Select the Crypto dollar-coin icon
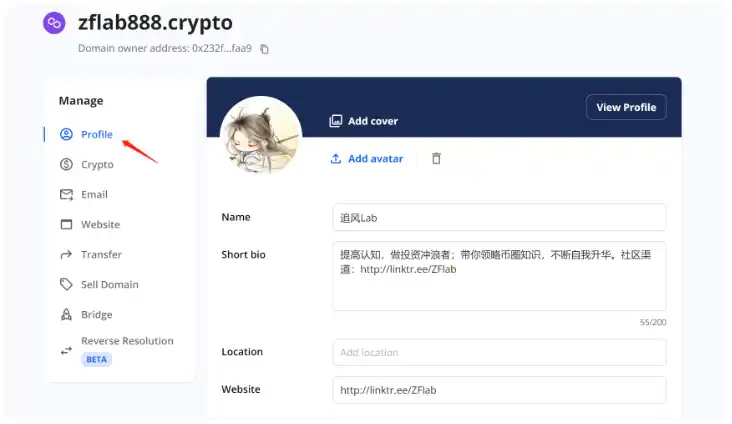 (66, 164)
